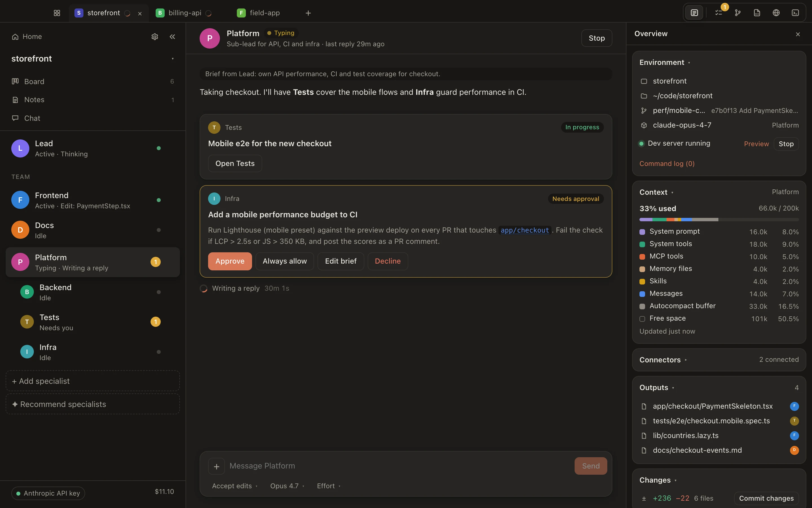The height and width of the screenshot is (508, 812).
Task: Collapse the Outputs section
Action: point(657,387)
